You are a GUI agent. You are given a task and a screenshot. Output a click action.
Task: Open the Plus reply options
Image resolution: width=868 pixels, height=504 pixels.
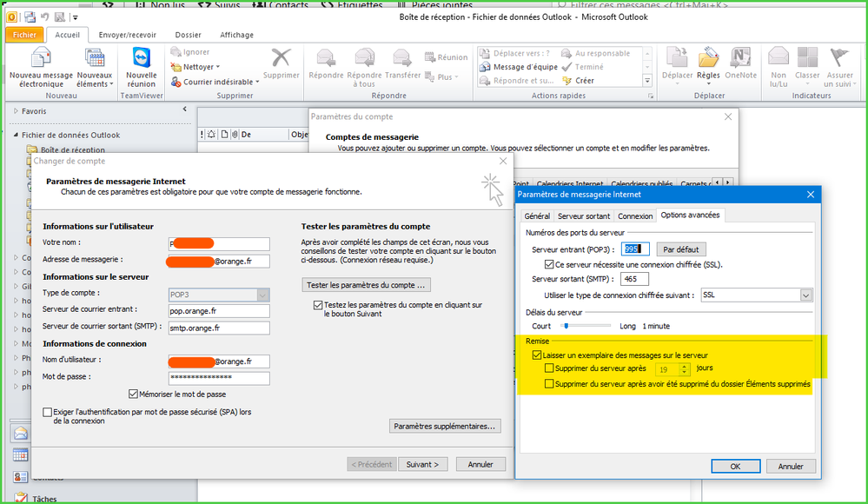[441, 77]
